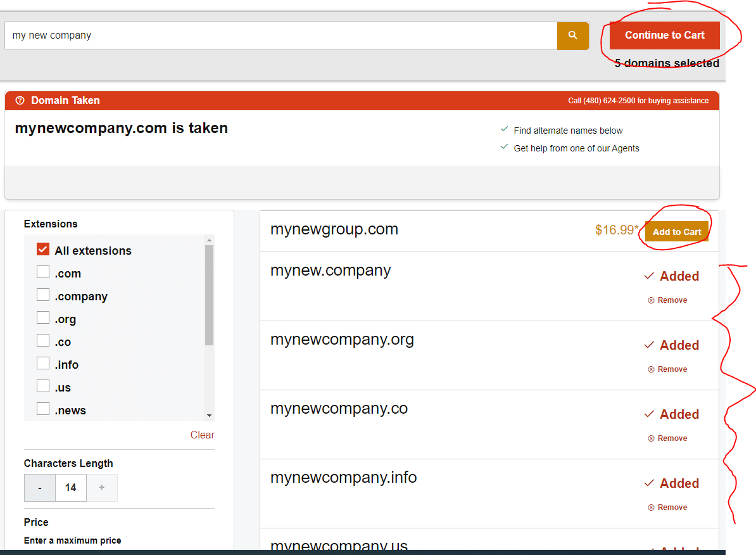Click Remove icon for mynewcompany.info
The width and height of the screenshot is (756, 555).
coord(651,507)
